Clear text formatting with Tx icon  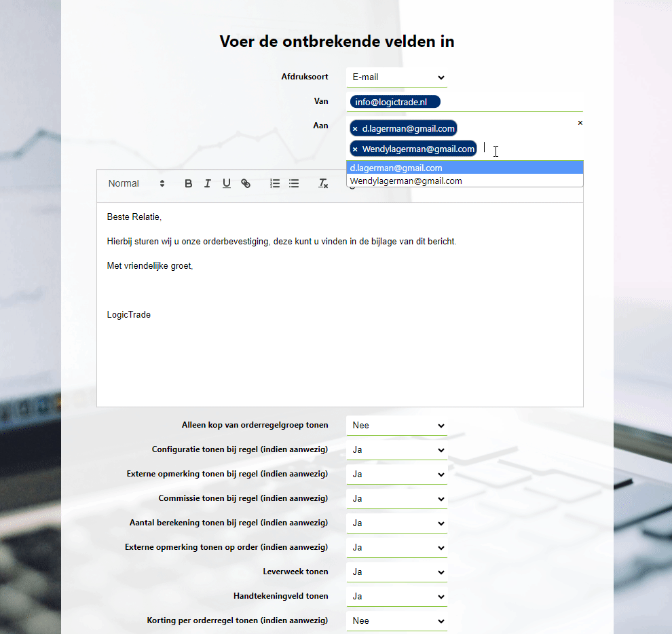(323, 183)
